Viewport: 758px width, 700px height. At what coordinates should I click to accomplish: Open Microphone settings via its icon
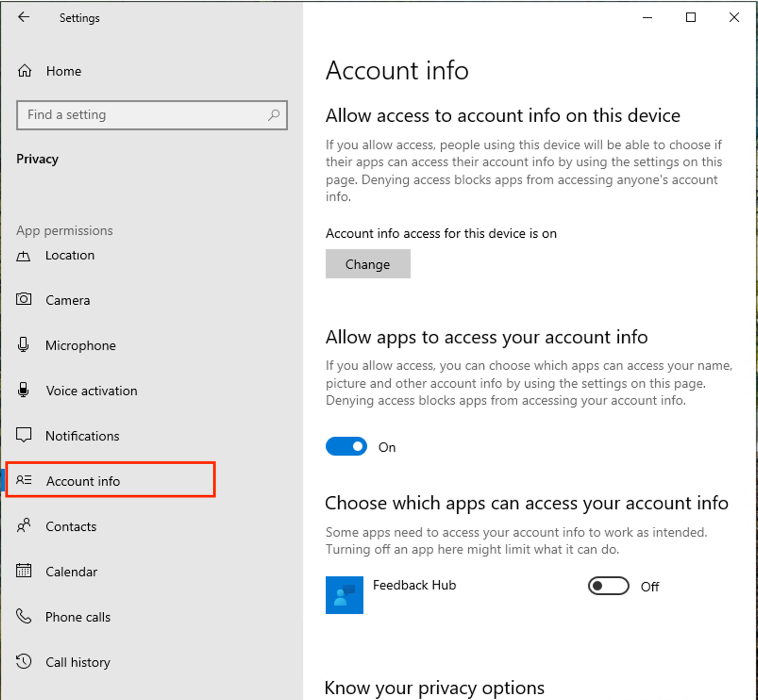(x=24, y=345)
